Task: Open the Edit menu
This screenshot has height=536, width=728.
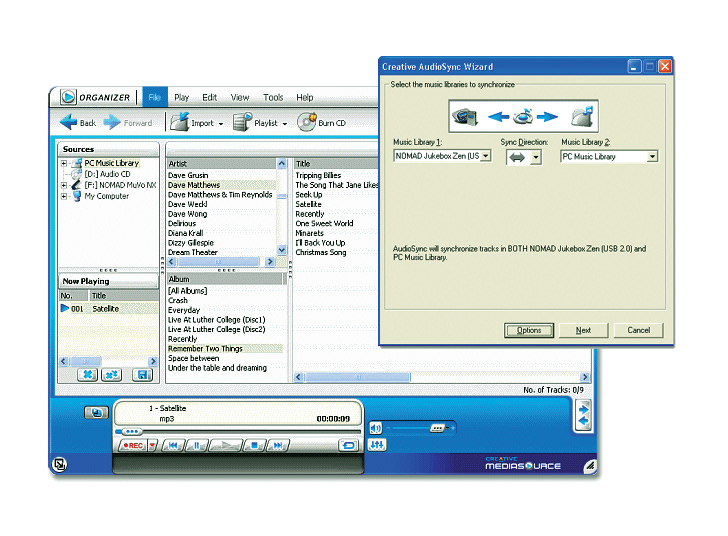Action: point(209,97)
